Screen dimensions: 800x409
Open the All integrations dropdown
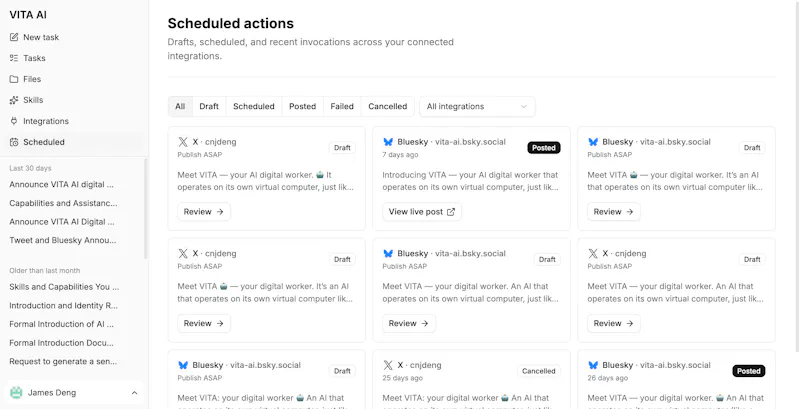[x=478, y=107]
